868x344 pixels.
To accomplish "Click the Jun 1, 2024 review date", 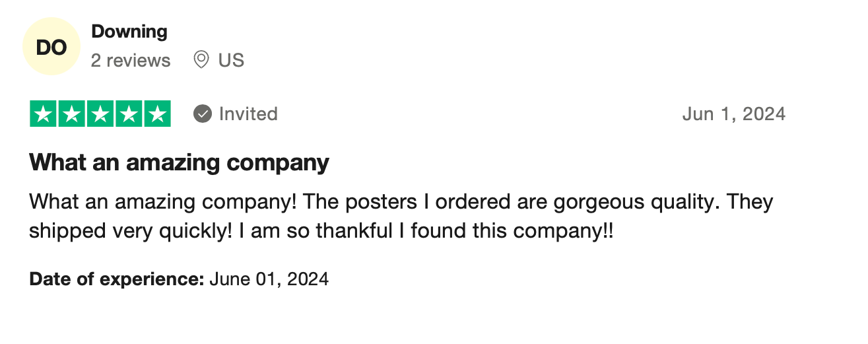I will point(733,114).
